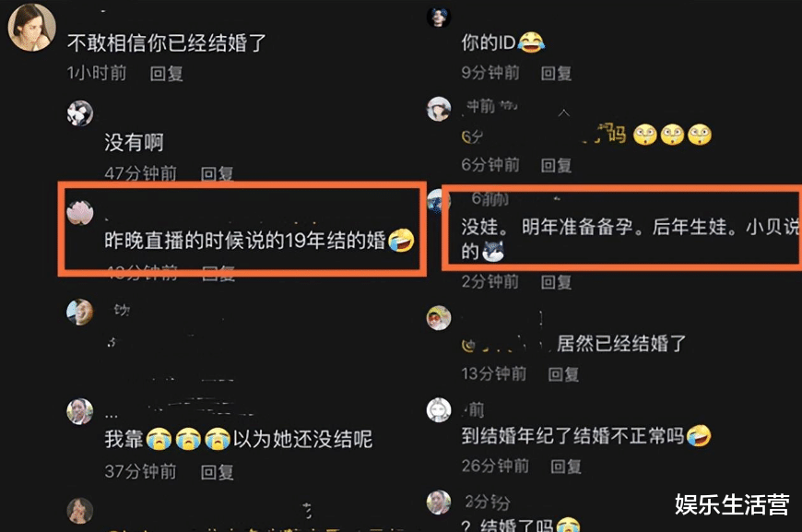
Task: Reply to the '不敢相信你已经结婚了' comment
Action: (167, 73)
